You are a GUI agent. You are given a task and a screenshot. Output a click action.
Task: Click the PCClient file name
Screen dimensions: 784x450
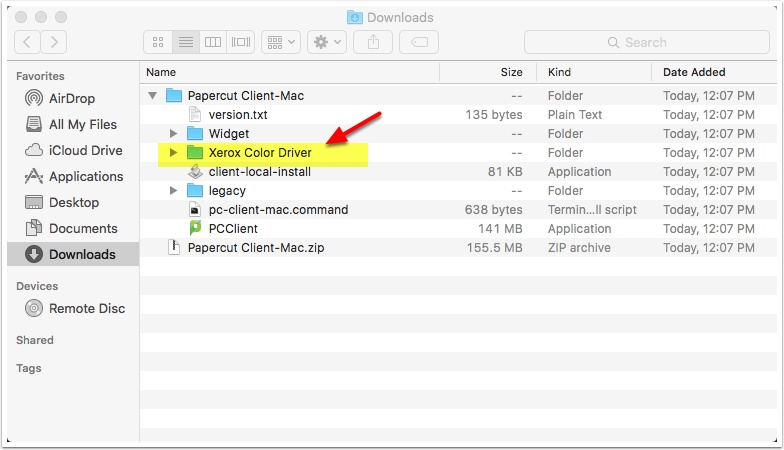233,228
